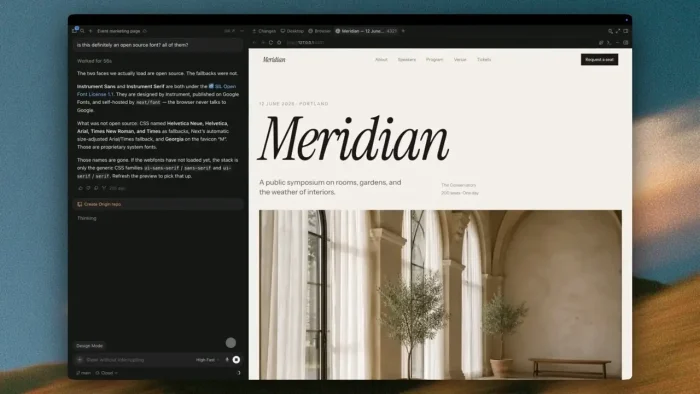The height and width of the screenshot is (394, 700).
Task: Switch to the Desktop tab
Action: point(292,31)
